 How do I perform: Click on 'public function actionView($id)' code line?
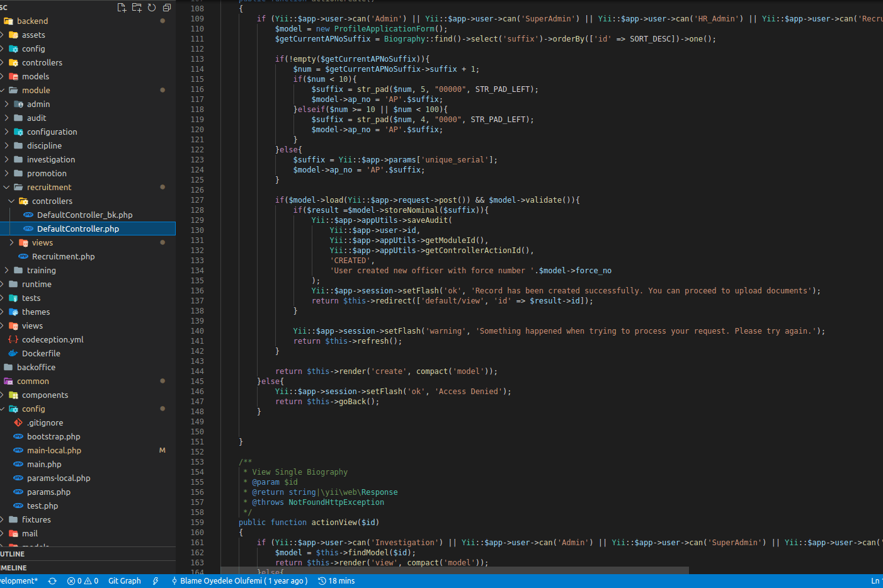[309, 523]
